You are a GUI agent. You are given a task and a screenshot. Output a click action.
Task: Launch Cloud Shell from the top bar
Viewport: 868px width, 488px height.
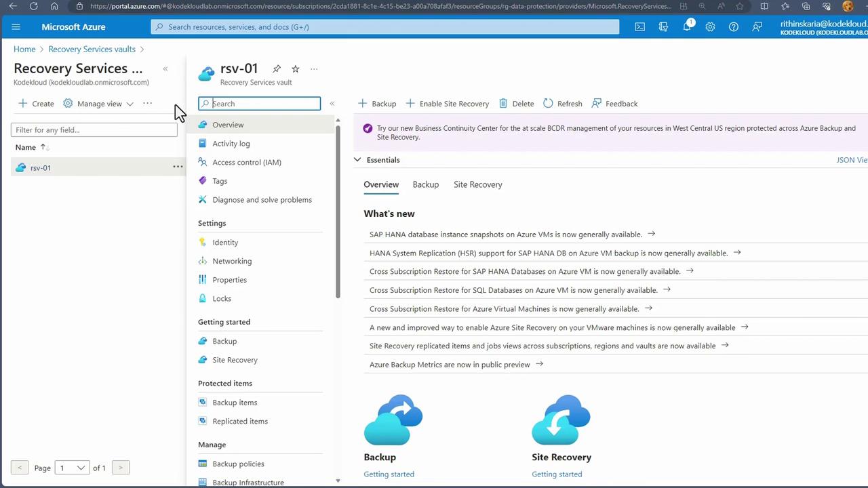coord(640,27)
